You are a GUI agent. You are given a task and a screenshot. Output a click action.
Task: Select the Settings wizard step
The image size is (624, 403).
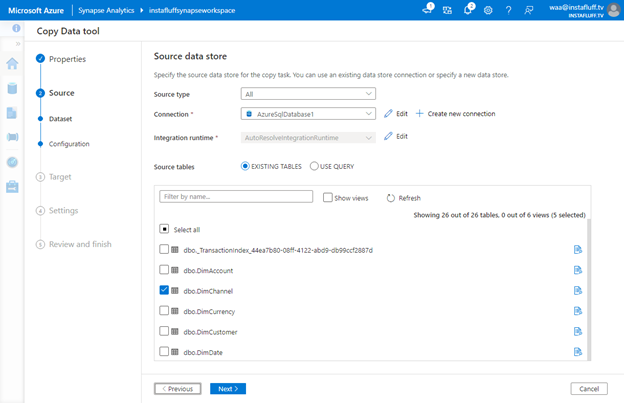click(x=63, y=210)
